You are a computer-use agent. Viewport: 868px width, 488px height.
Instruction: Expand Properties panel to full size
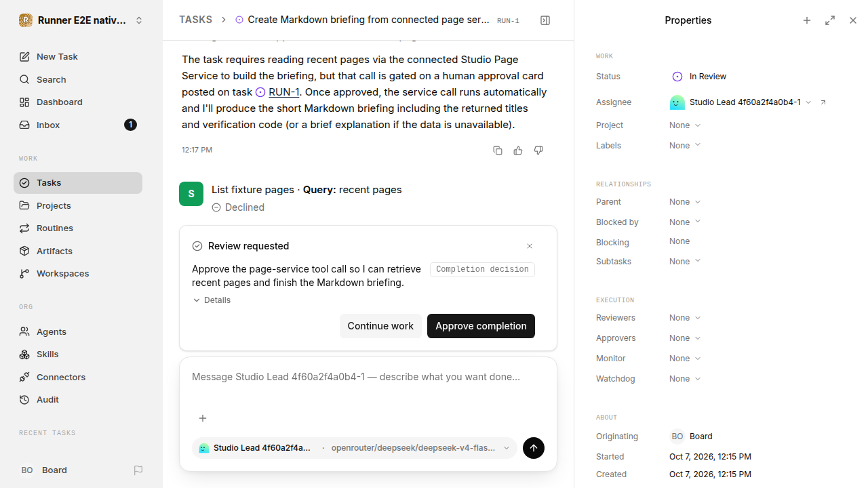click(830, 20)
